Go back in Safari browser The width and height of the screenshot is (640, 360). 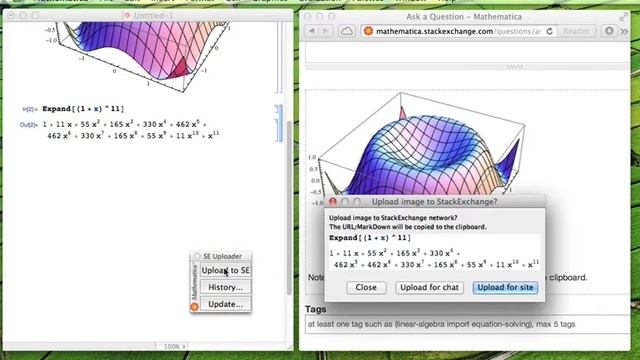click(312, 31)
